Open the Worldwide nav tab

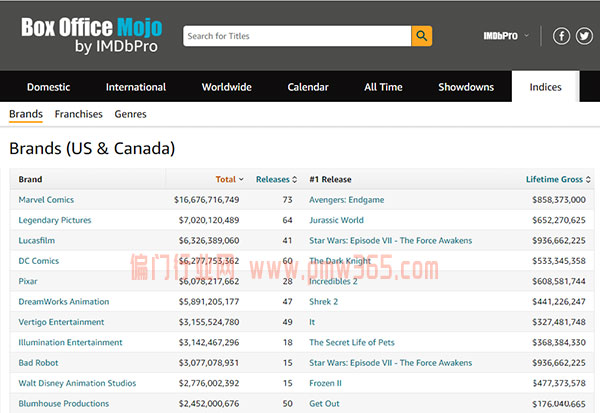(x=227, y=87)
